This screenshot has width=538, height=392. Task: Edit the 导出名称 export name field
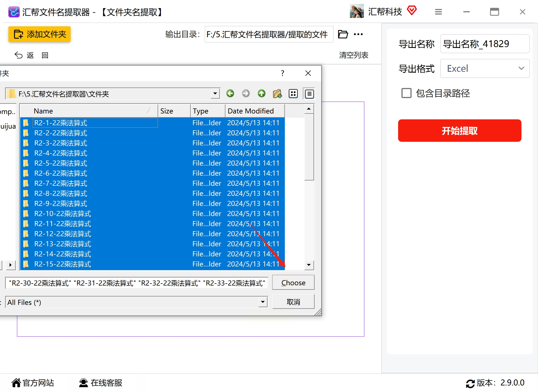click(x=485, y=44)
